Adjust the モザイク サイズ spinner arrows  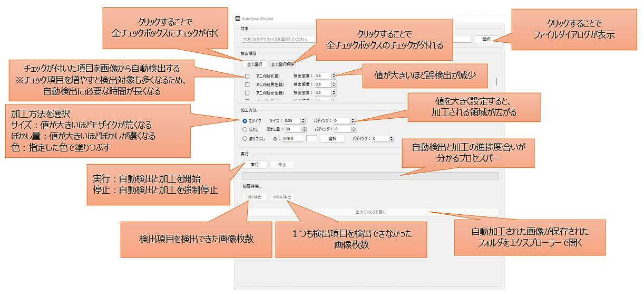[x=303, y=120]
